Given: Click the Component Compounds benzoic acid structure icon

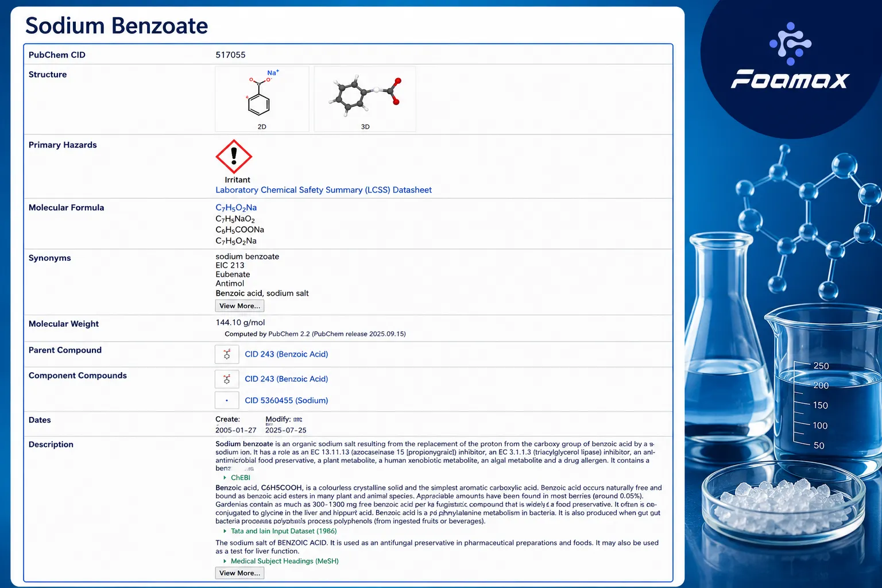Looking at the screenshot, I should coord(227,379).
